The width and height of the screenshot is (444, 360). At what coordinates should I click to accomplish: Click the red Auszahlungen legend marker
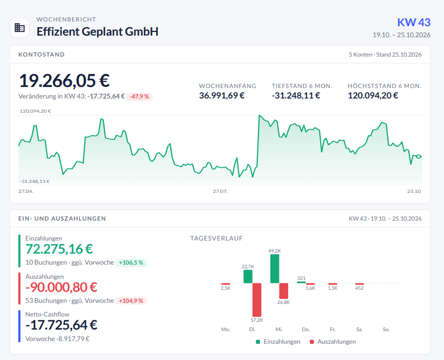click(312, 342)
